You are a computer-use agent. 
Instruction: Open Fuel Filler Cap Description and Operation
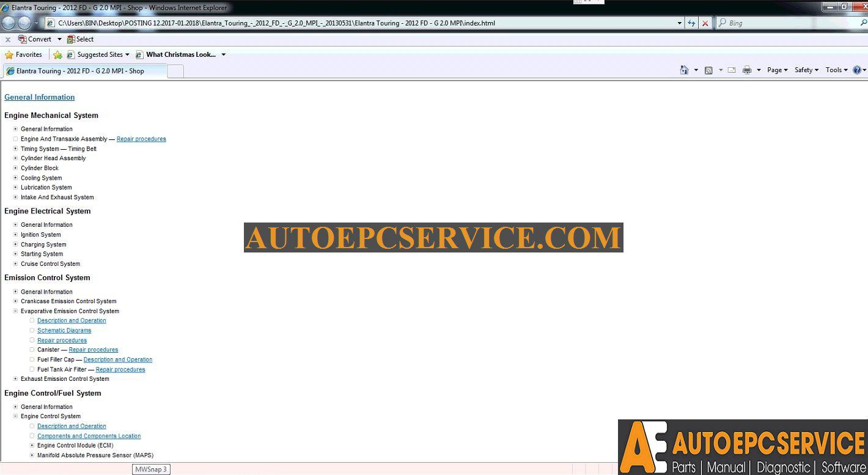[x=118, y=359]
